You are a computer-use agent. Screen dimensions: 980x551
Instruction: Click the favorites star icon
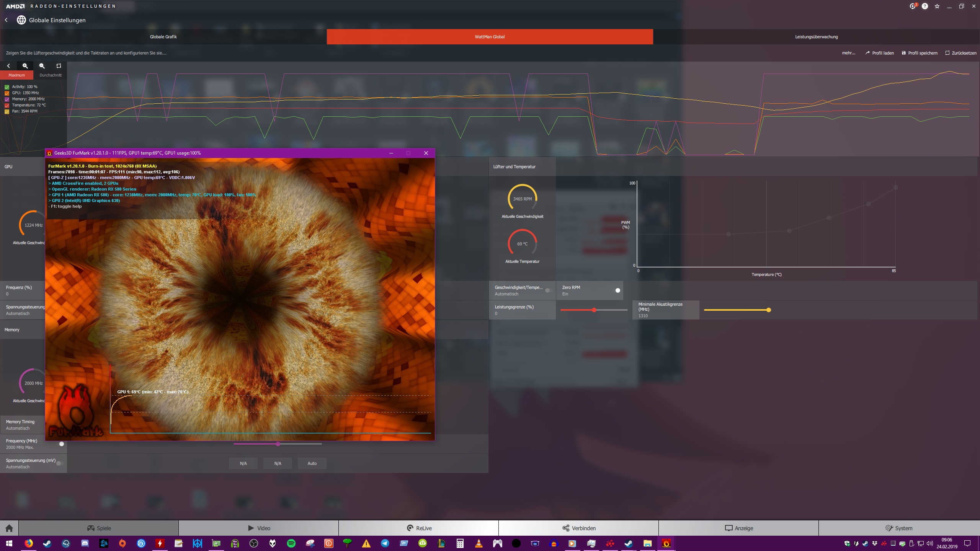937,6
